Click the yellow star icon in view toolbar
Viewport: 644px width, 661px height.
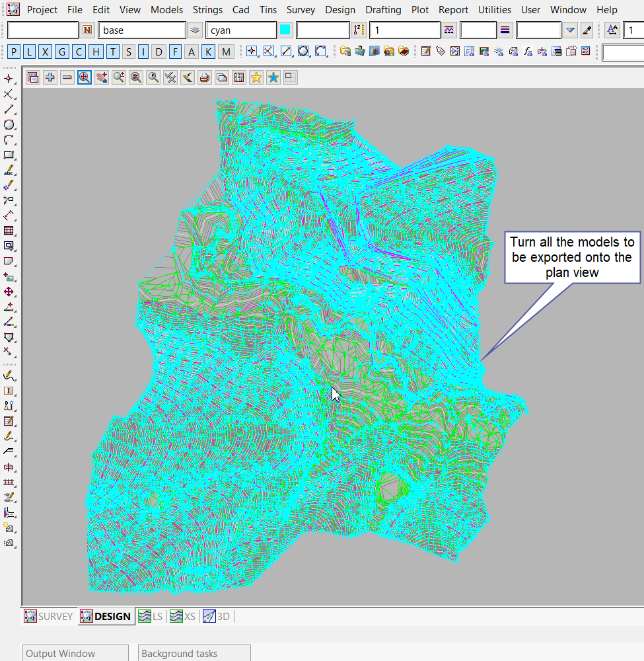click(256, 77)
